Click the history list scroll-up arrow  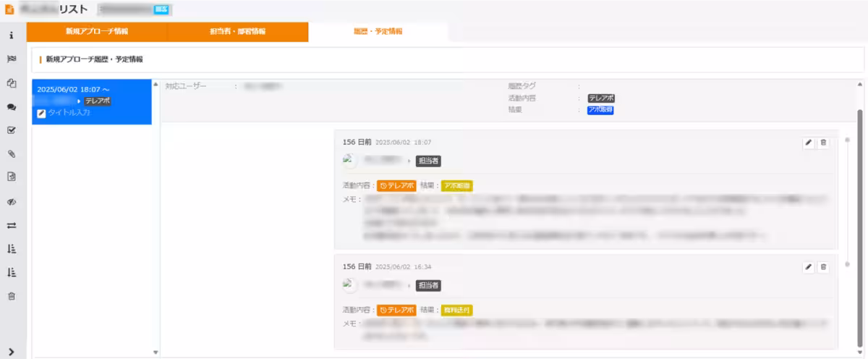(156, 85)
